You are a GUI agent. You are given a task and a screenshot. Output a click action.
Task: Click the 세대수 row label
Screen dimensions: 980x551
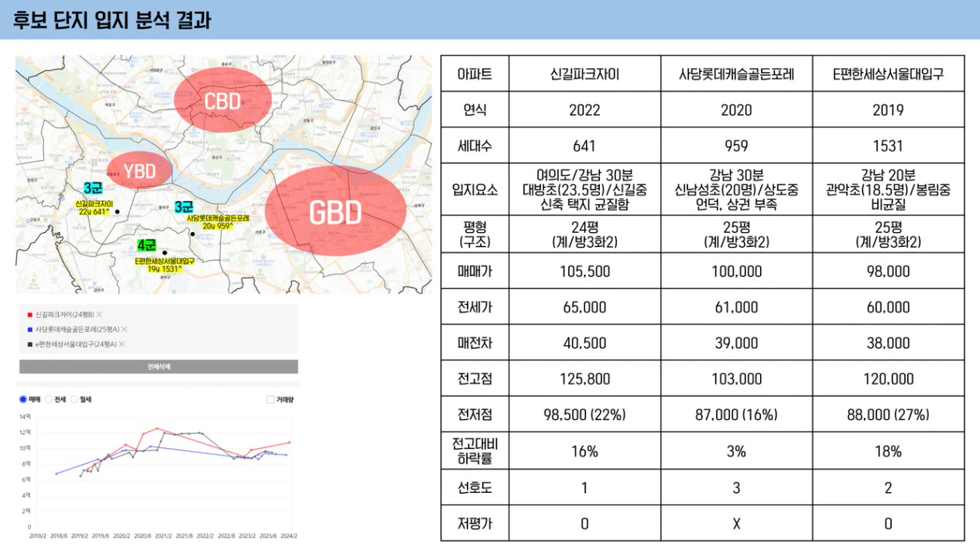pos(473,145)
